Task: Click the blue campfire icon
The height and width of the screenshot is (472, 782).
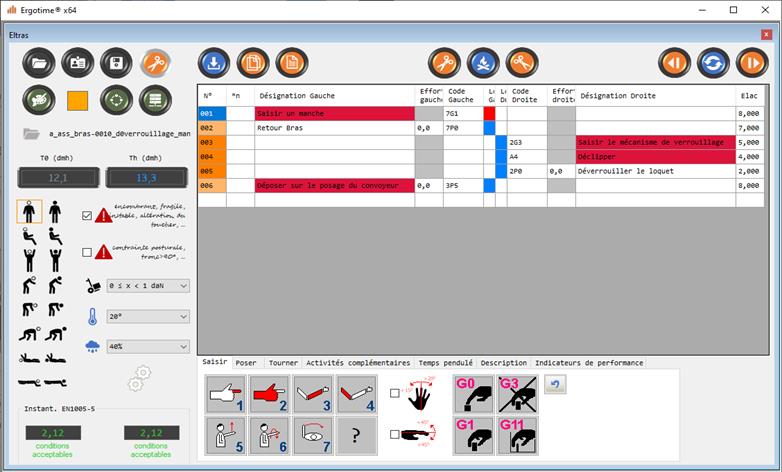Action: (x=483, y=63)
